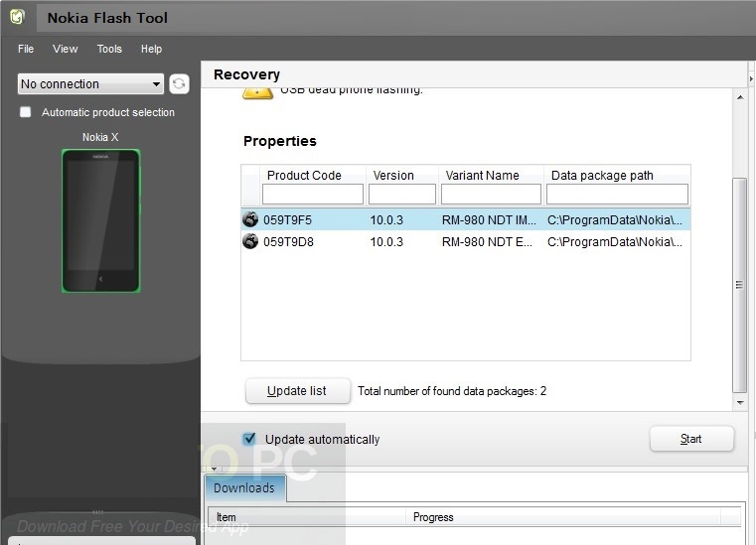Screen dimensions: 756x545
Task: Switch to the Downloads tab
Action: click(244, 487)
